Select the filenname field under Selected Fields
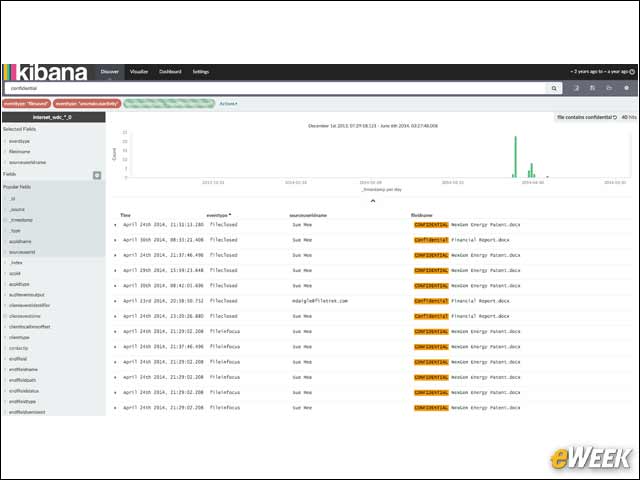Screen dimensions: 640x480 point(20,152)
